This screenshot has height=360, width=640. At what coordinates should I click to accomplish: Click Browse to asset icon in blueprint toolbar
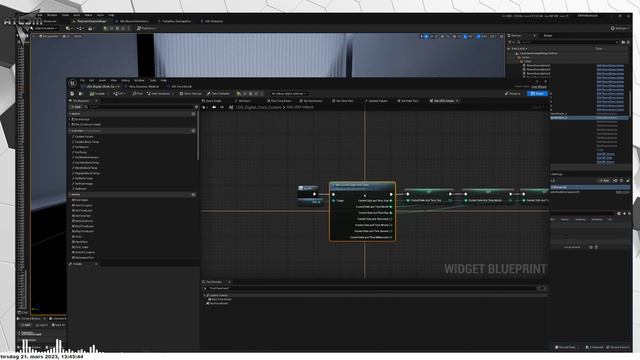(80, 93)
